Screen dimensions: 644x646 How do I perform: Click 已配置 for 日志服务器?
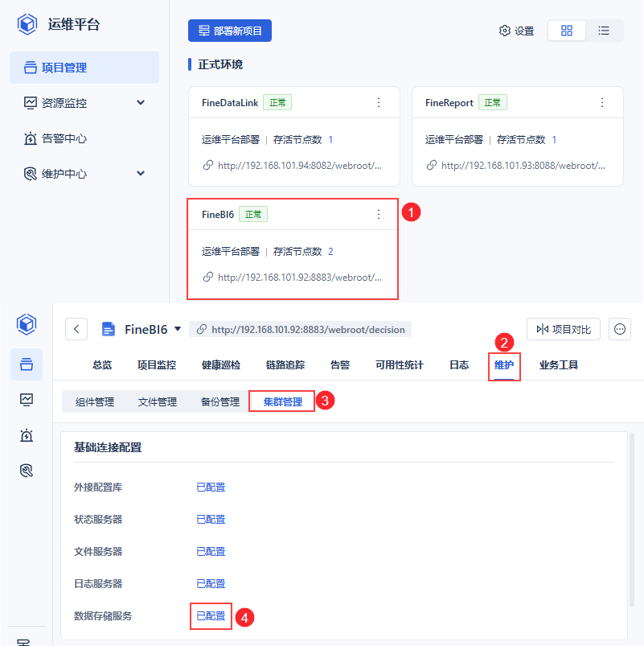(x=211, y=584)
